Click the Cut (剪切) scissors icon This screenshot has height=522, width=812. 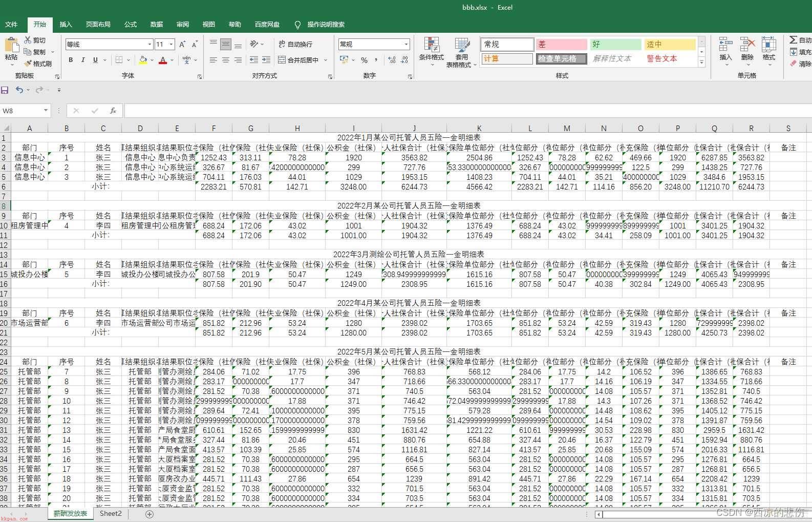(28, 40)
